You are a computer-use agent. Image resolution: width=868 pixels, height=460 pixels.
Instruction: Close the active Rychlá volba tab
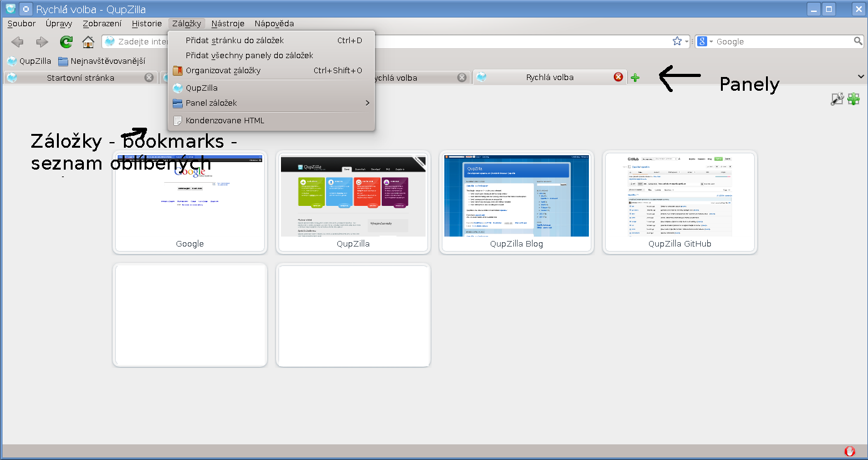click(618, 77)
